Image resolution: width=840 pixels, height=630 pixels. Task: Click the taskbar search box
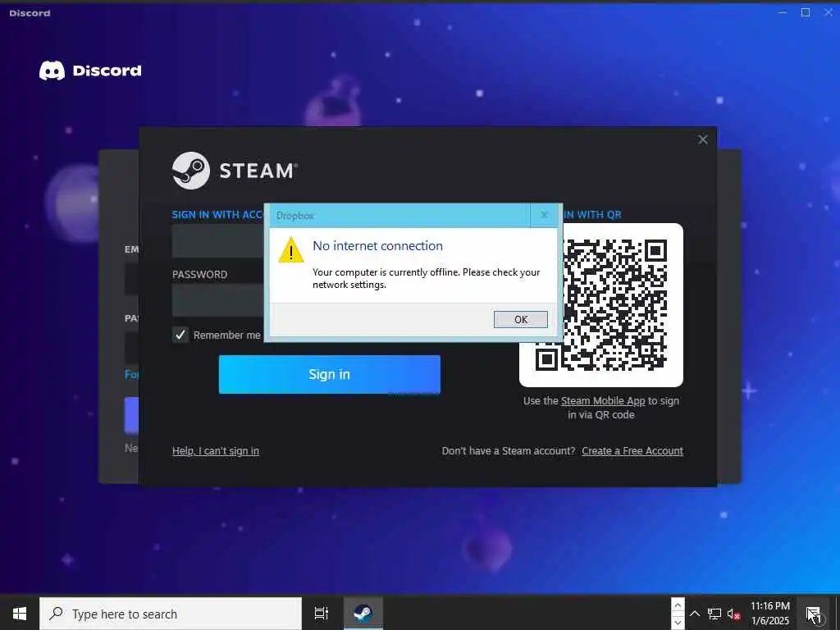click(x=171, y=614)
